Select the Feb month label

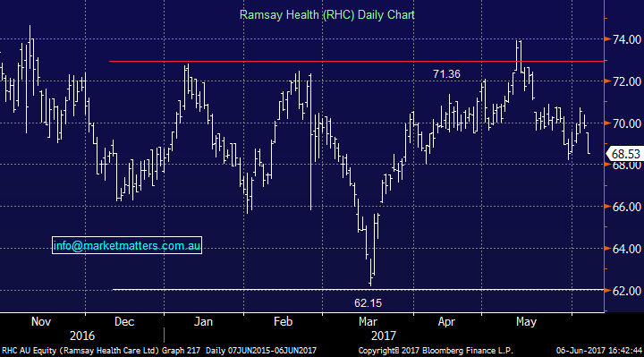[x=283, y=321]
